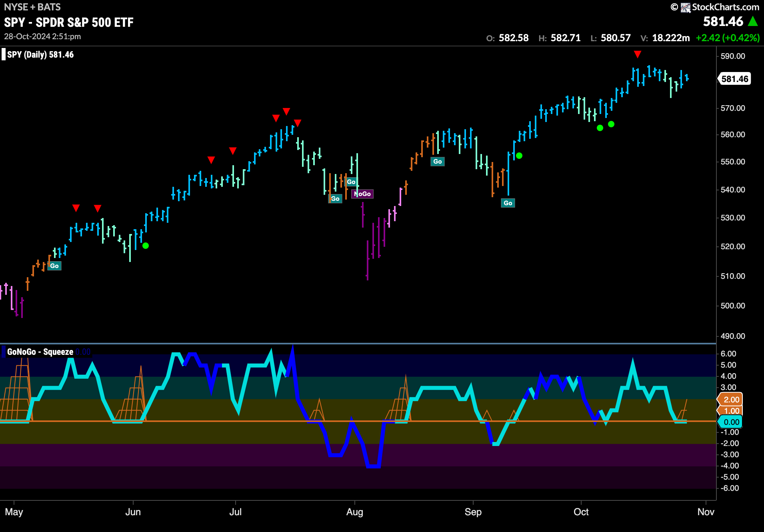The width and height of the screenshot is (764, 532).
Task: Click the Nov label on the time axis
Action: [x=706, y=512]
